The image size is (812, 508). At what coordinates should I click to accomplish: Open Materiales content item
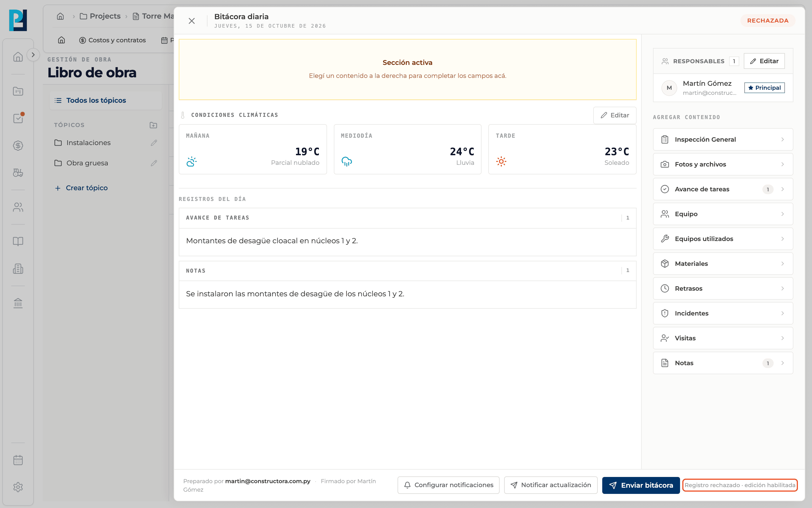click(x=723, y=264)
